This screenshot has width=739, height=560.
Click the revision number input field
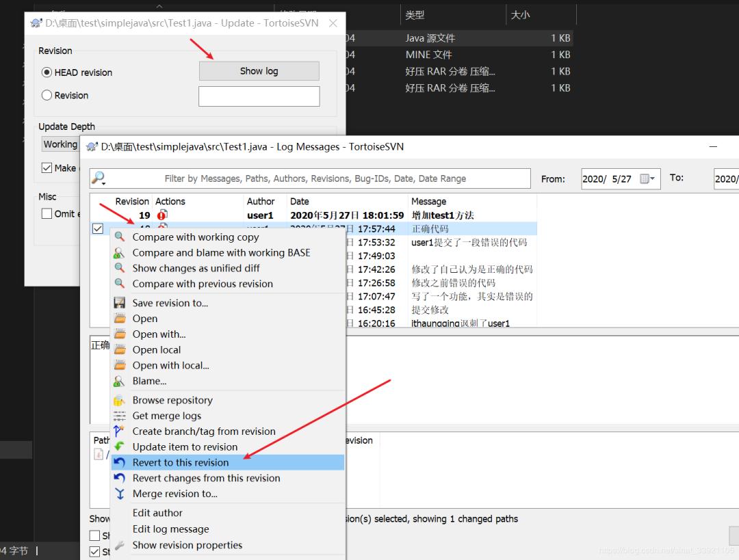tap(259, 96)
